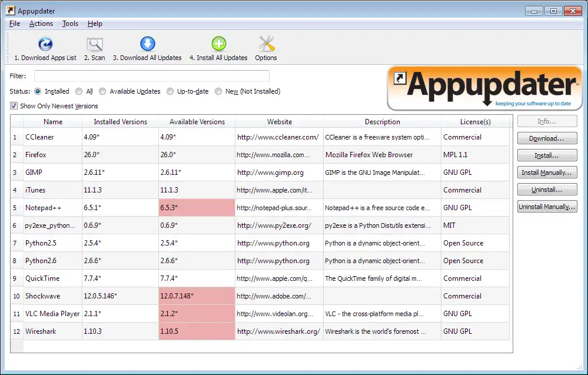Click installed version 12.0.5.146*
Screen dimensions: 588x375
(121, 296)
